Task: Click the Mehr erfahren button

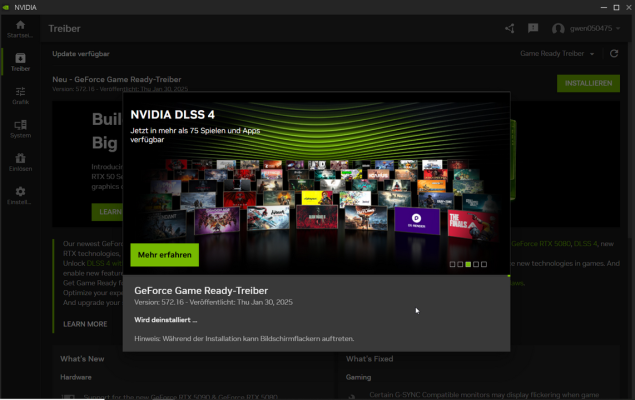Action: click(164, 255)
